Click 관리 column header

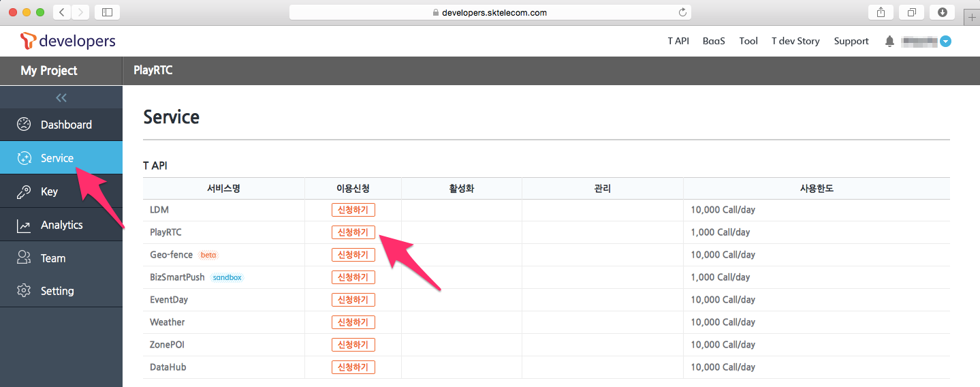point(603,189)
